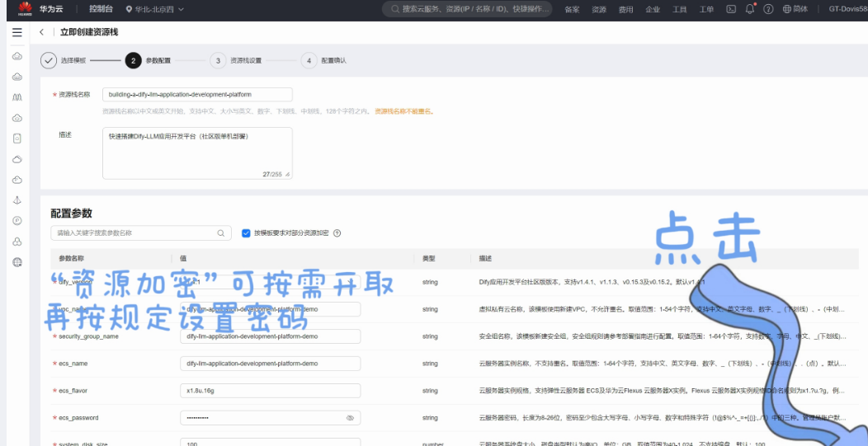Screen dimensions: 868x446
Task: Click the ecs_flavor value input field
Action: coord(270,391)
